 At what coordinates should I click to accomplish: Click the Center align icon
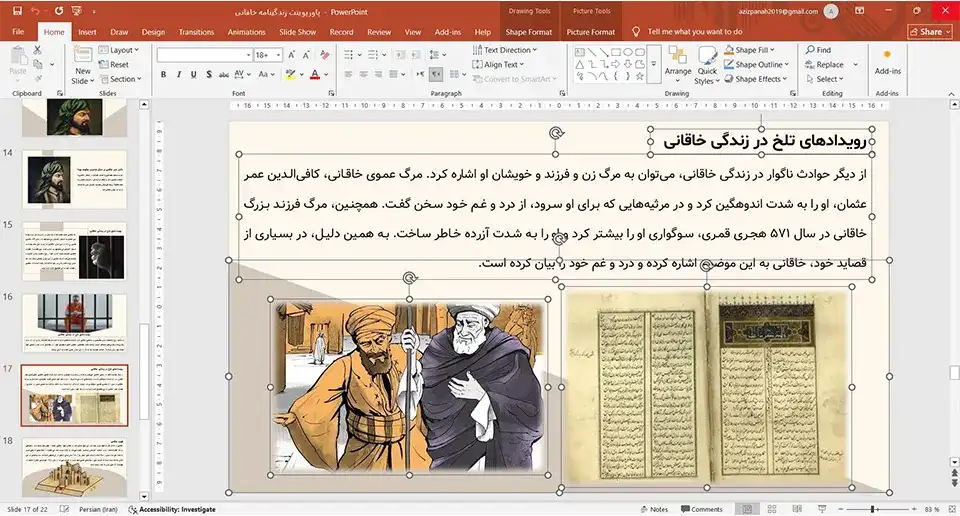coord(363,74)
